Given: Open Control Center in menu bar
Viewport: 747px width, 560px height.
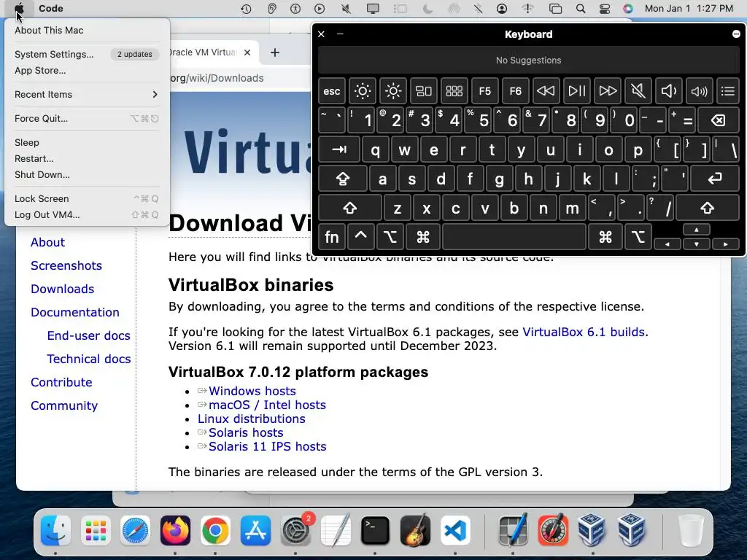Looking at the screenshot, I should [x=605, y=9].
